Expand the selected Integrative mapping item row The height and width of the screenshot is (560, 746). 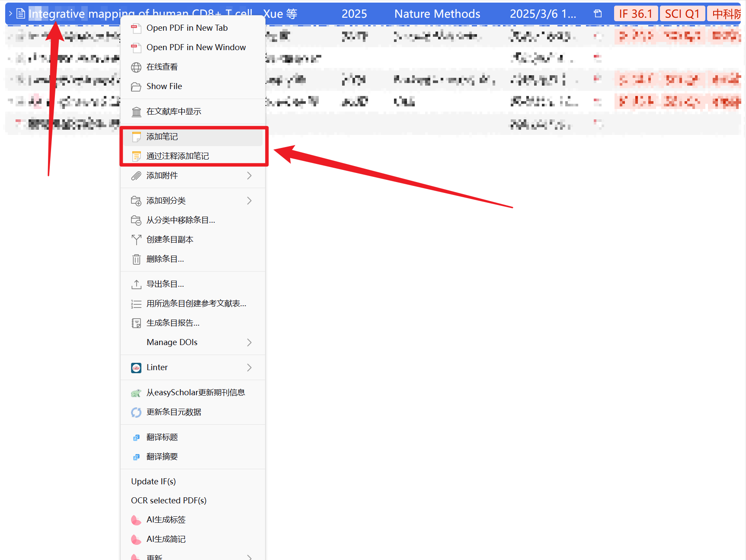(10, 14)
